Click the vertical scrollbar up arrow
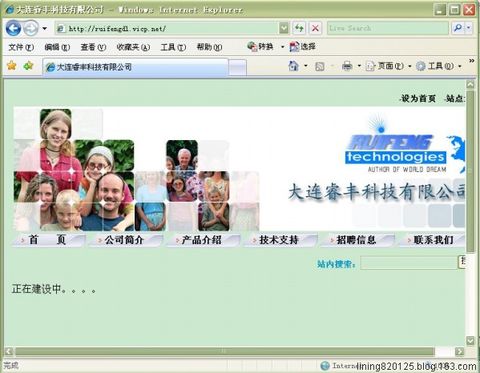Image resolution: width=480 pixels, height=373 pixels. 470,85
